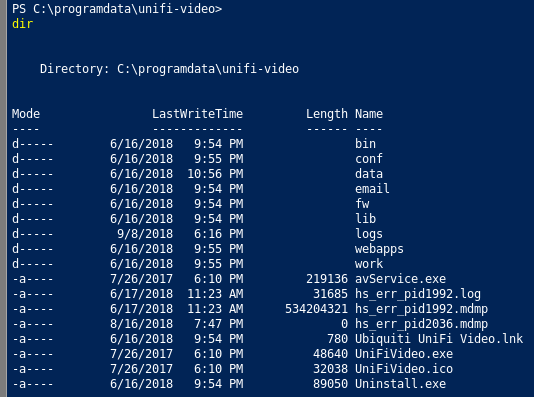Click the 'webapps' directory name
534x397 pixels.
[379, 249]
